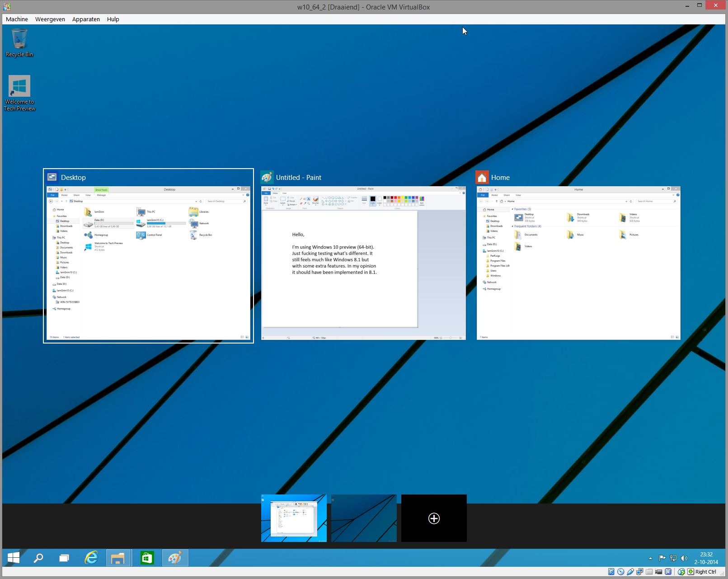
Task: Click the Search magnifier on taskbar
Action: (x=39, y=558)
